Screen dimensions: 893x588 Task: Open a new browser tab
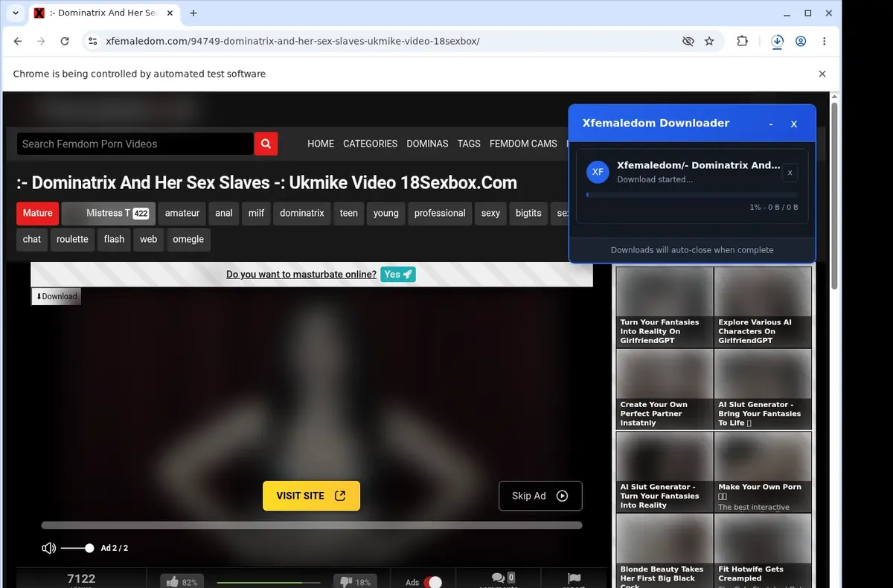click(x=193, y=13)
